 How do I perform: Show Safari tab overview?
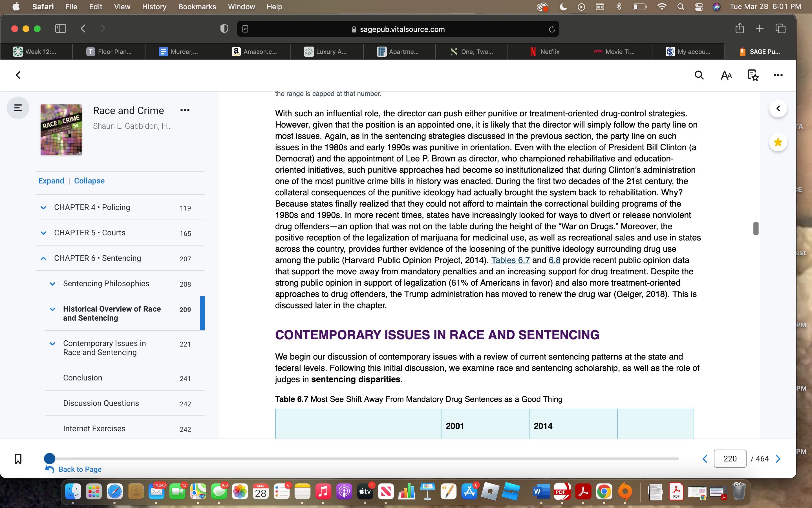point(780,29)
